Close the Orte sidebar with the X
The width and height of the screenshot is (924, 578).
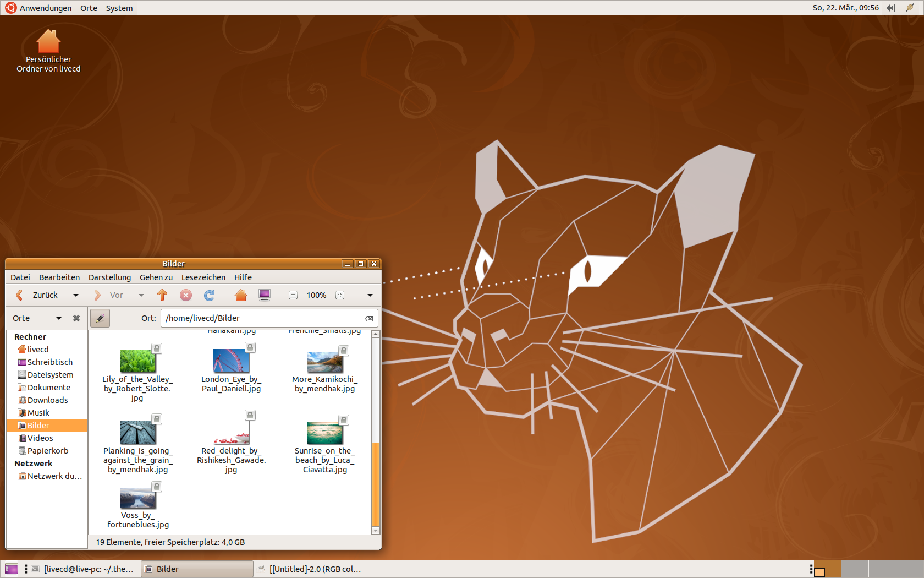(76, 318)
